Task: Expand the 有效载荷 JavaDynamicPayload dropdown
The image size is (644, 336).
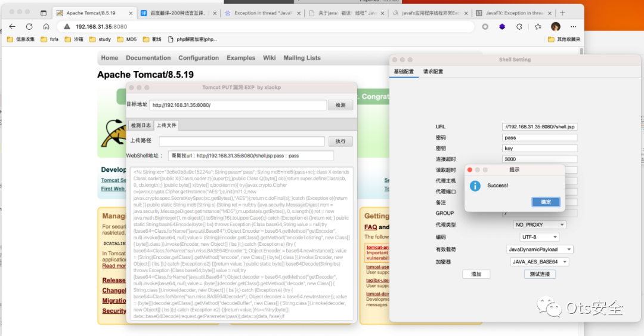Action: [x=539, y=249]
